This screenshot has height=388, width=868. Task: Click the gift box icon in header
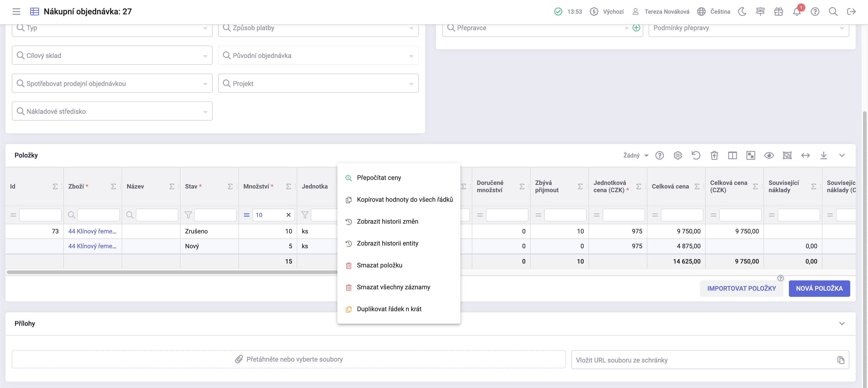click(778, 12)
